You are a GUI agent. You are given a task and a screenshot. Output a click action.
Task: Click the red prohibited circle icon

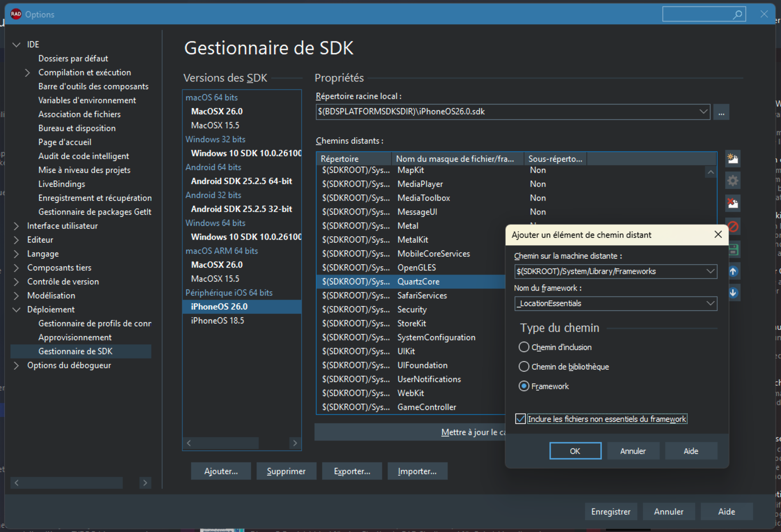pos(733,227)
